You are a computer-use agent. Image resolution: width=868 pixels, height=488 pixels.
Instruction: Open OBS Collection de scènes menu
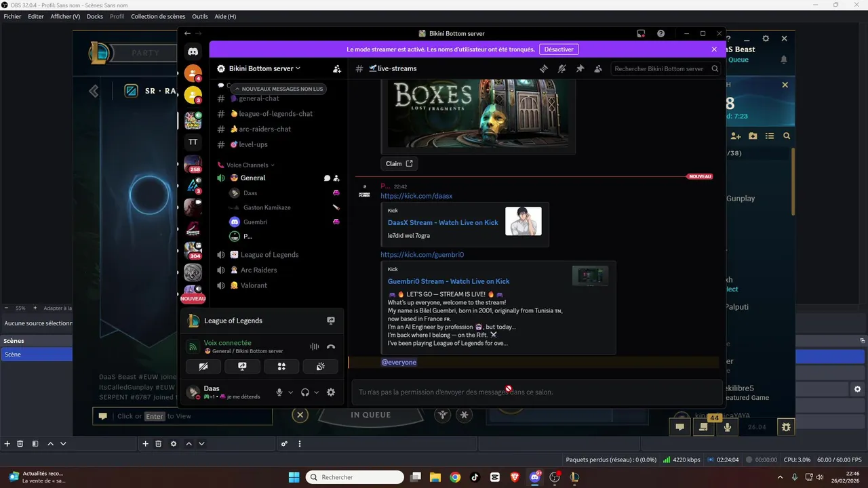click(158, 16)
